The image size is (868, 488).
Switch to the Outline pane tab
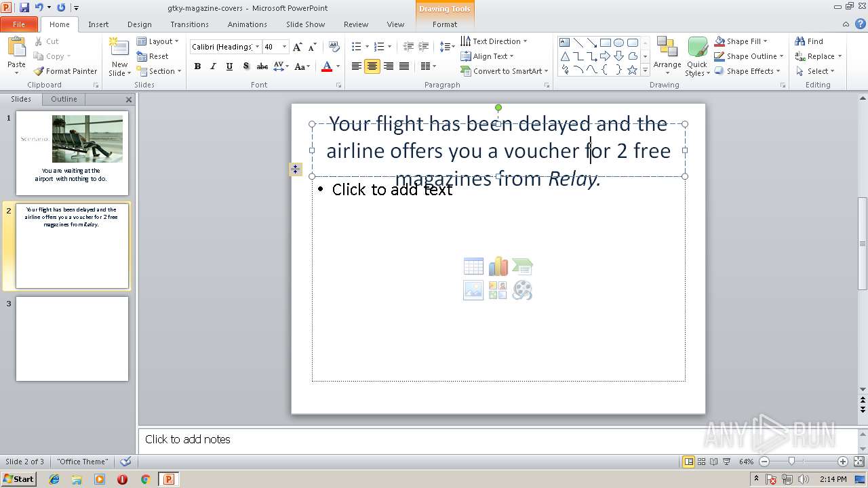[64, 99]
